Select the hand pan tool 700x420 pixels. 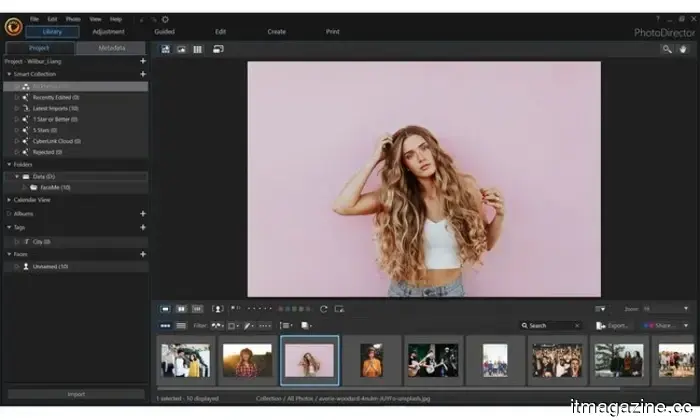coord(683,49)
